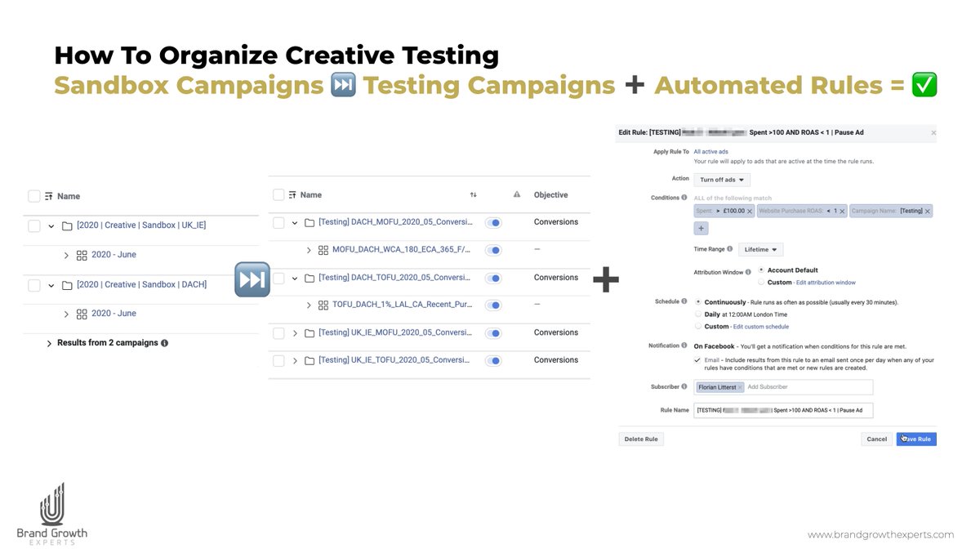This screenshot has width=980, height=553.
Task: Check the Sandbox UK_IE campaign checkbox
Action: (x=34, y=225)
